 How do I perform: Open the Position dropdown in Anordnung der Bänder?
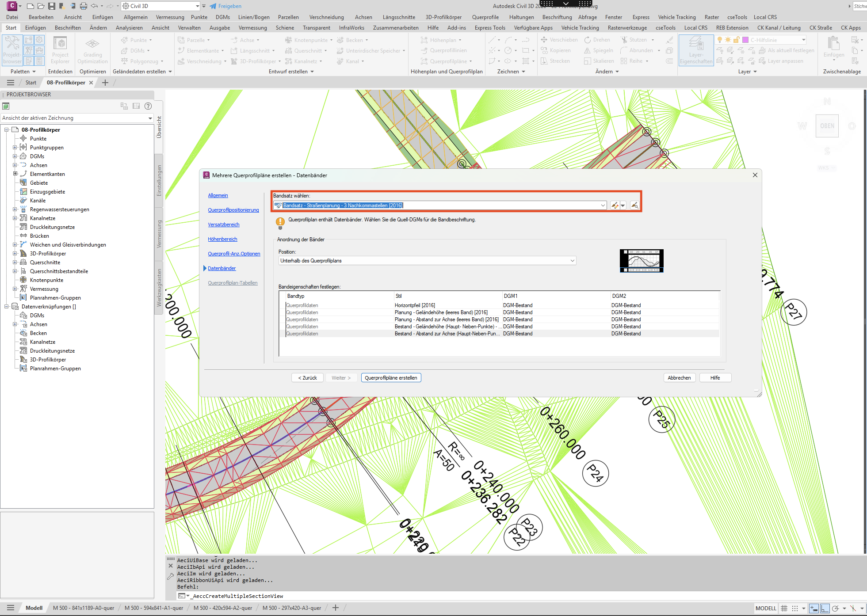point(573,261)
